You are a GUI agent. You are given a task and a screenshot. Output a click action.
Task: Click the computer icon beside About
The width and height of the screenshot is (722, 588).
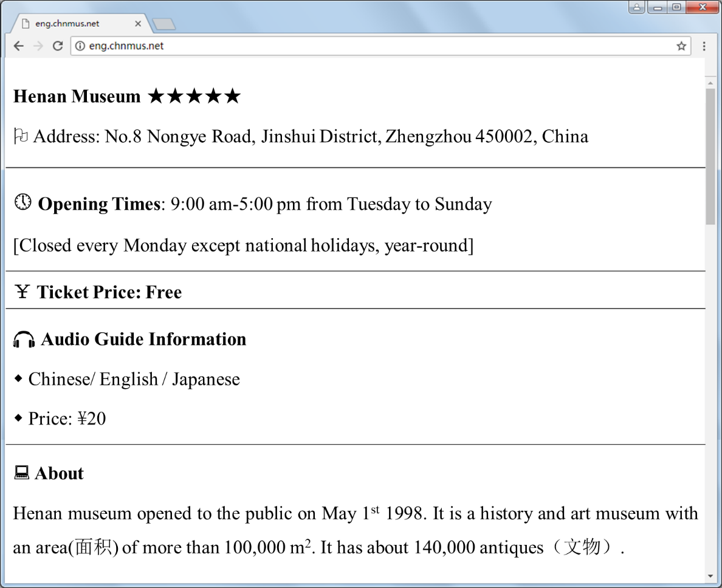(x=21, y=473)
